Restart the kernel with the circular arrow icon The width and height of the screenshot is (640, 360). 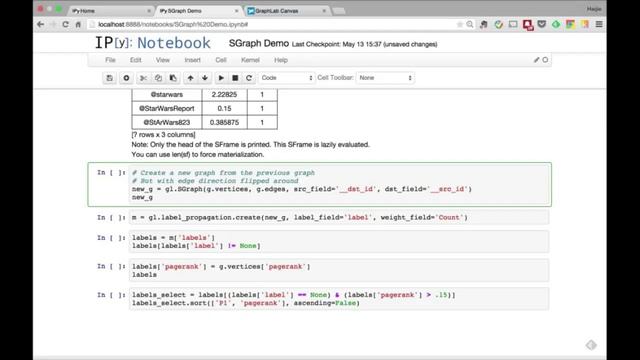tap(249, 78)
